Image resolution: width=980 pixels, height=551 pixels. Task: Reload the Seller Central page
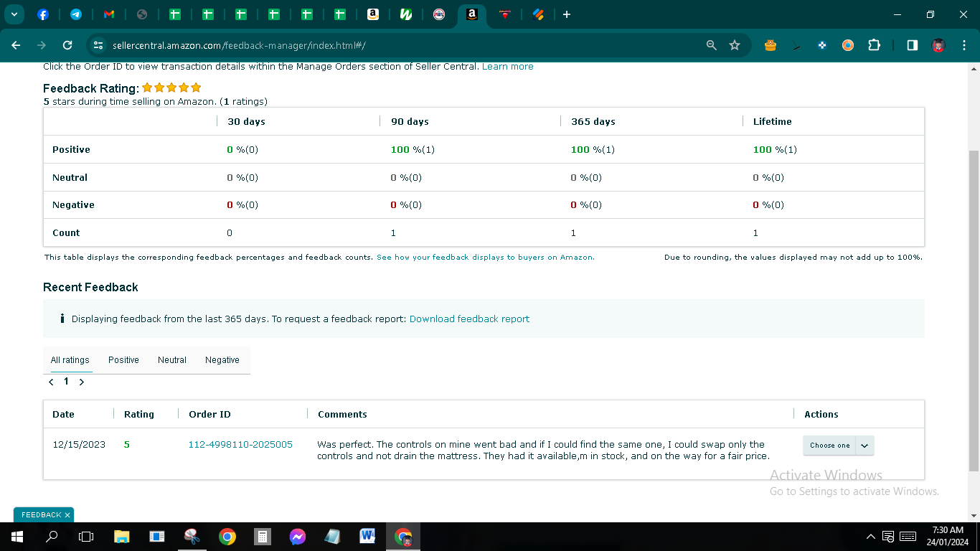[x=67, y=45]
